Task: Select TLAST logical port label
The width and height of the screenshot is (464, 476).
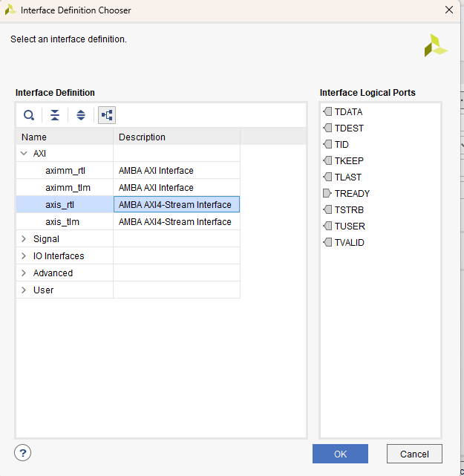Action: 347,177
